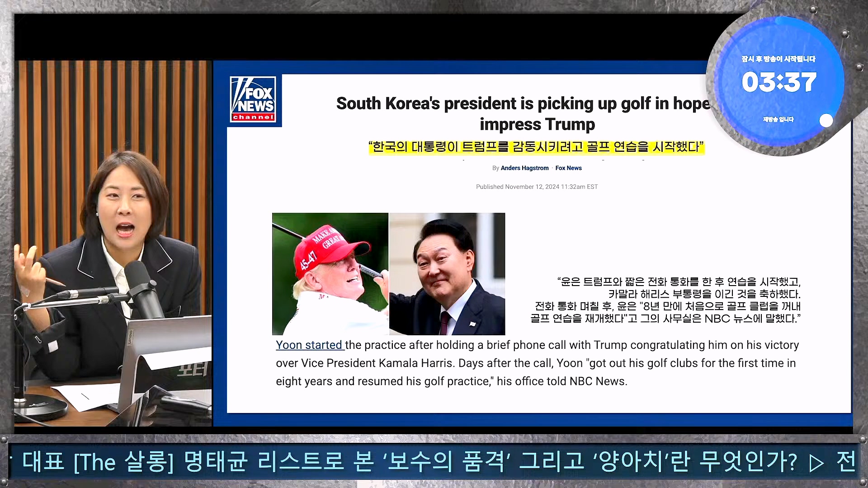Image resolution: width=868 pixels, height=488 pixels.
Task: Click the presenter's webcam video feed
Action: coord(113,244)
